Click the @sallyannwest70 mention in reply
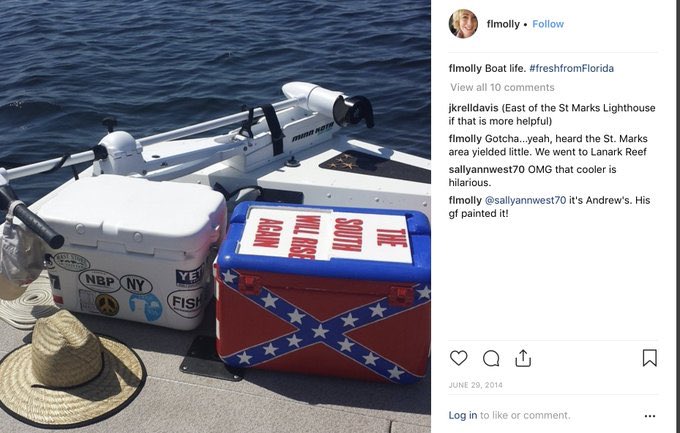The height and width of the screenshot is (433, 680). tap(525, 200)
